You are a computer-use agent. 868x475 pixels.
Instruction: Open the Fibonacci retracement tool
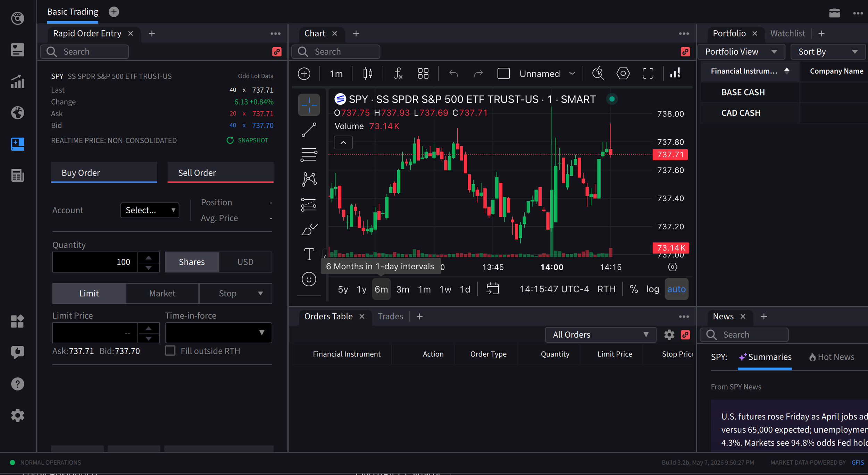tap(309, 155)
